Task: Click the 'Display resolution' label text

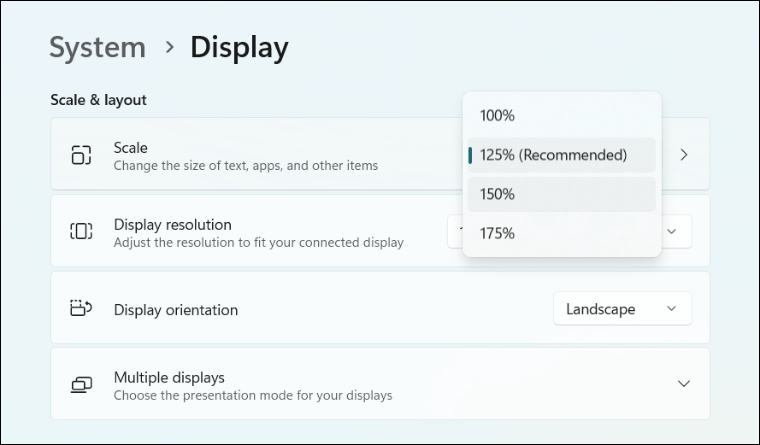Action: point(172,224)
